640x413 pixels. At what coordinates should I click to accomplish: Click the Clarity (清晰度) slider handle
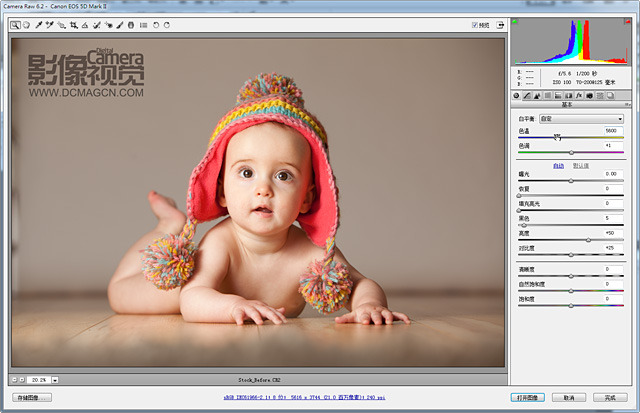[x=571, y=276]
